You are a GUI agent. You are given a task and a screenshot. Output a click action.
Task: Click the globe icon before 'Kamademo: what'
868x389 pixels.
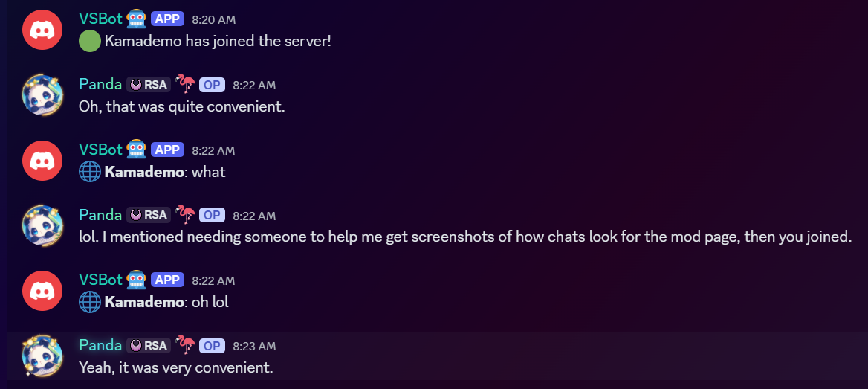[x=90, y=172]
